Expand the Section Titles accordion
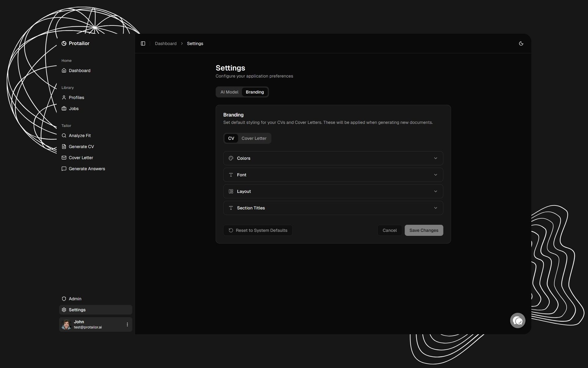 (x=333, y=208)
